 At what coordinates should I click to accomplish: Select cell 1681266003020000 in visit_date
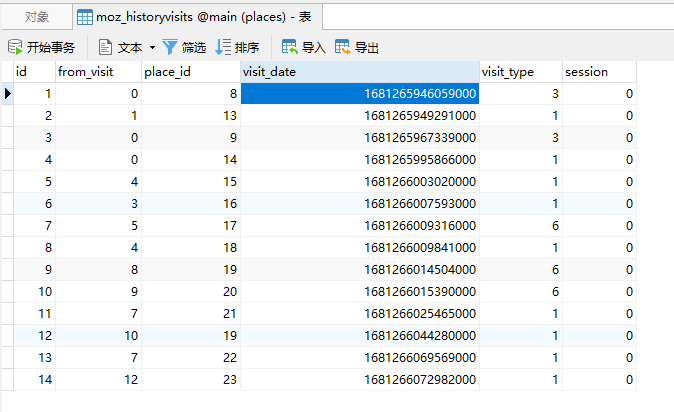(360, 181)
